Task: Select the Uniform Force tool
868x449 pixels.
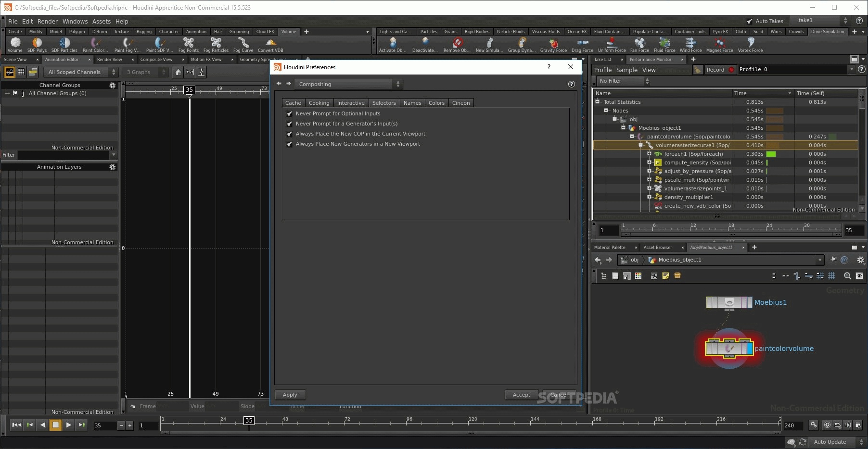Action: pyautogui.click(x=612, y=45)
